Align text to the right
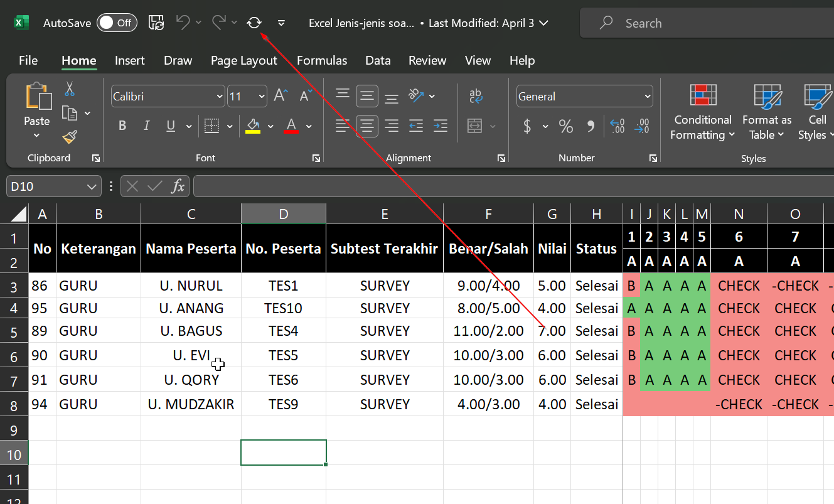This screenshot has width=834, height=504. pyautogui.click(x=392, y=126)
